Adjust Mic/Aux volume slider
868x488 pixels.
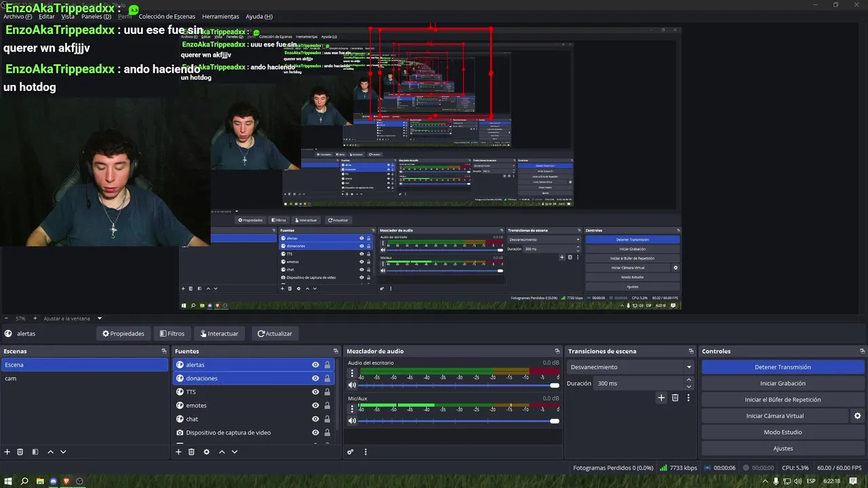click(x=458, y=421)
